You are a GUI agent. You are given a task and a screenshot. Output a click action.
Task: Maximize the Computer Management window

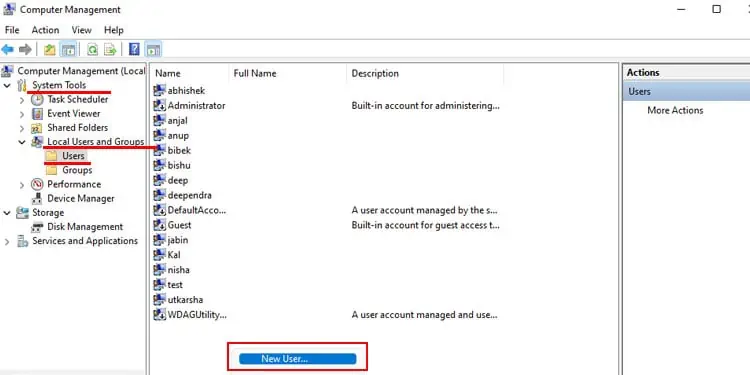click(x=716, y=9)
